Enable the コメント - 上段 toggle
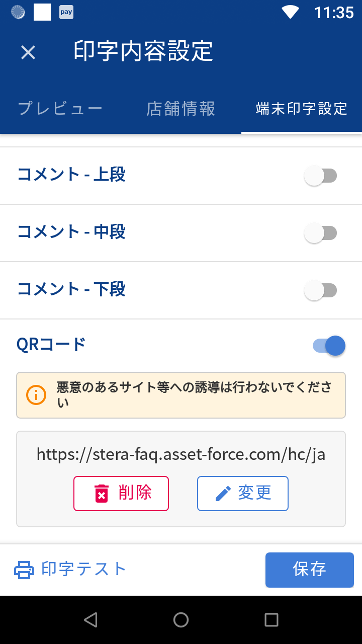Viewport: 362px width, 644px height. pyautogui.click(x=320, y=176)
